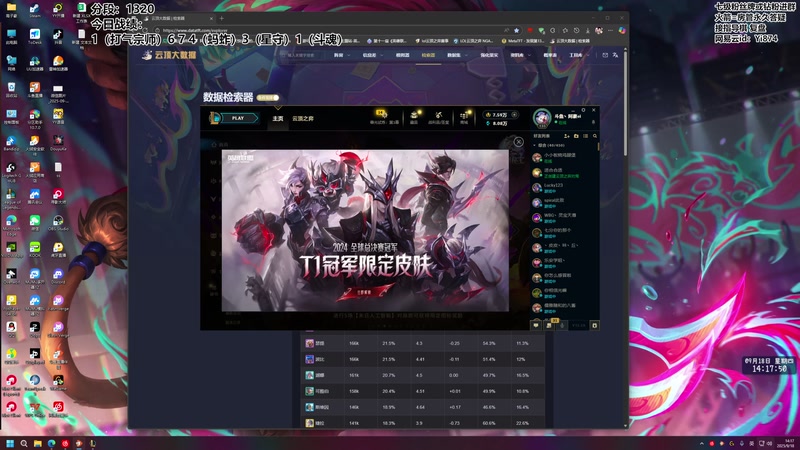Open File Explorer from taskbar

coord(38,443)
